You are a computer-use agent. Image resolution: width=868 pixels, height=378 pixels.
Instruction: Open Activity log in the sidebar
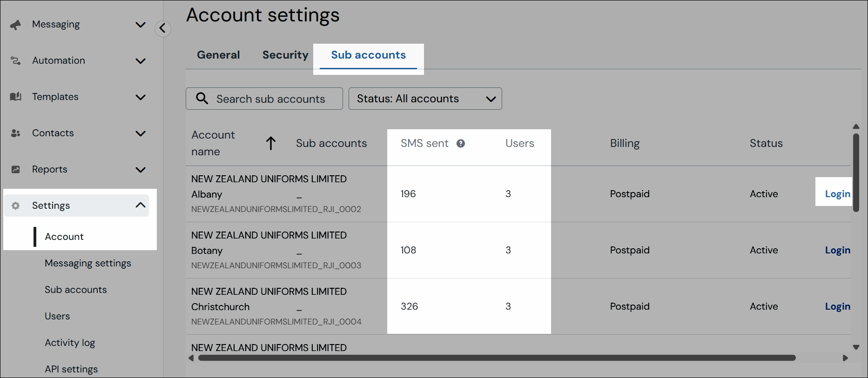click(70, 343)
